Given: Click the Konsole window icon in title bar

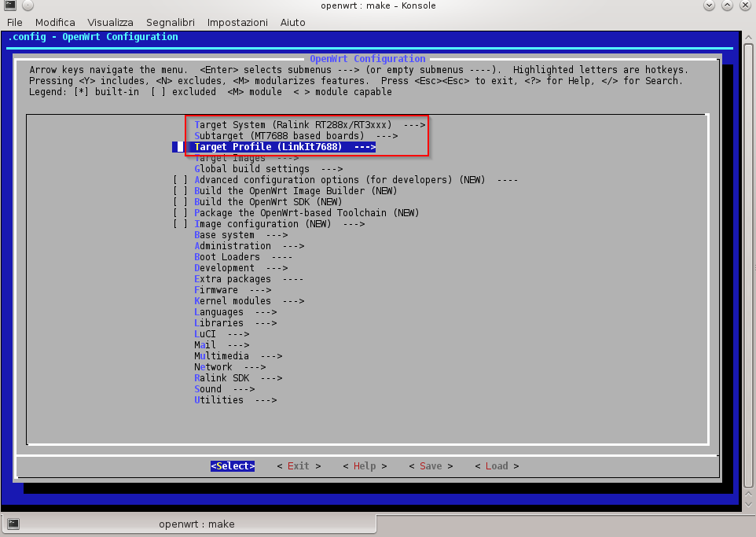Looking at the screenshot, I should (9, 6).
